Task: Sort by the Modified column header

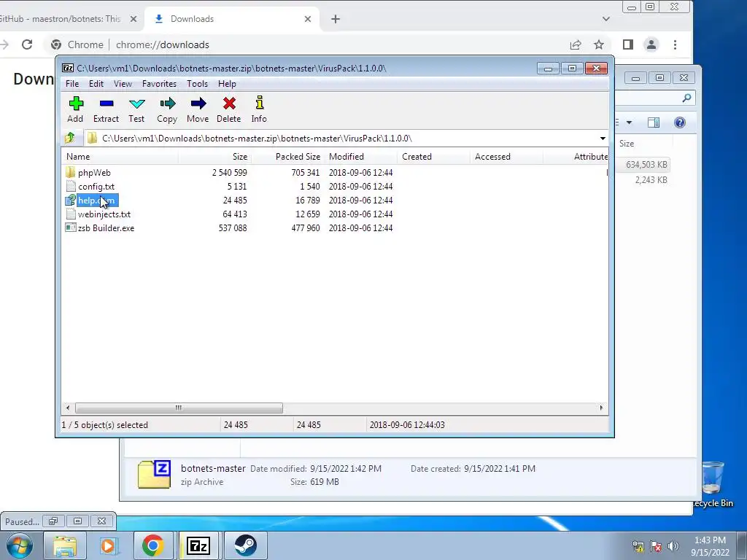Action: (360, 157)
